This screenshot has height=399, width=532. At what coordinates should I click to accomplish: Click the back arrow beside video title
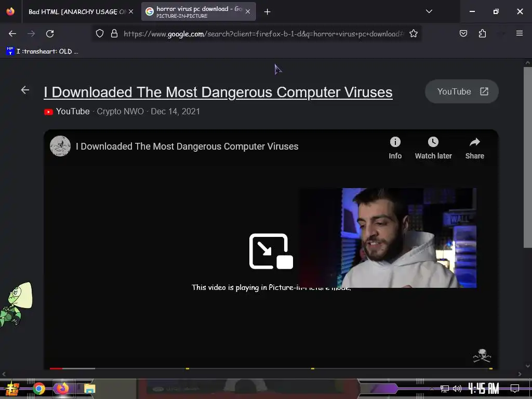coord(25,90)
